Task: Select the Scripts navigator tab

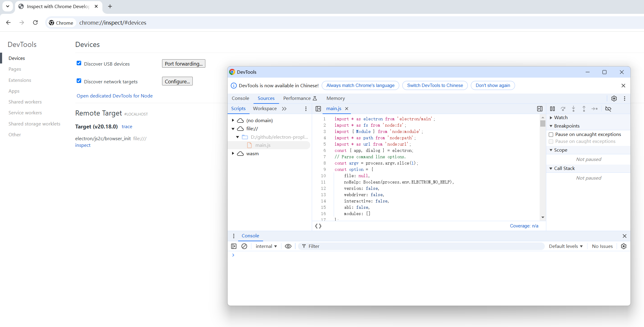Action: pos(238,109)
